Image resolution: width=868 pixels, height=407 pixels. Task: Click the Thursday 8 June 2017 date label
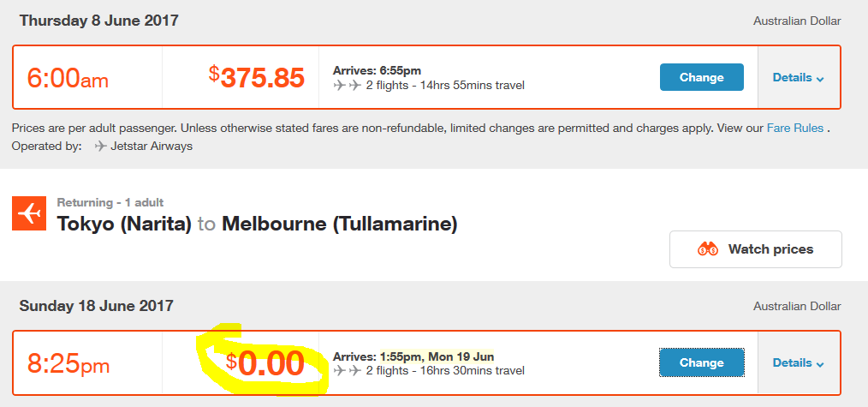(99, 21)
